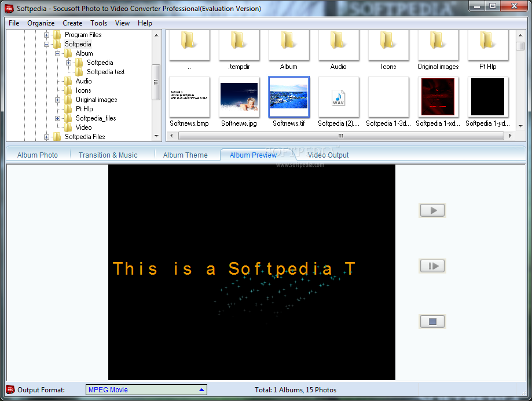
Task: Select Icons folder in the tree
Action: click(x=83, y=90)
